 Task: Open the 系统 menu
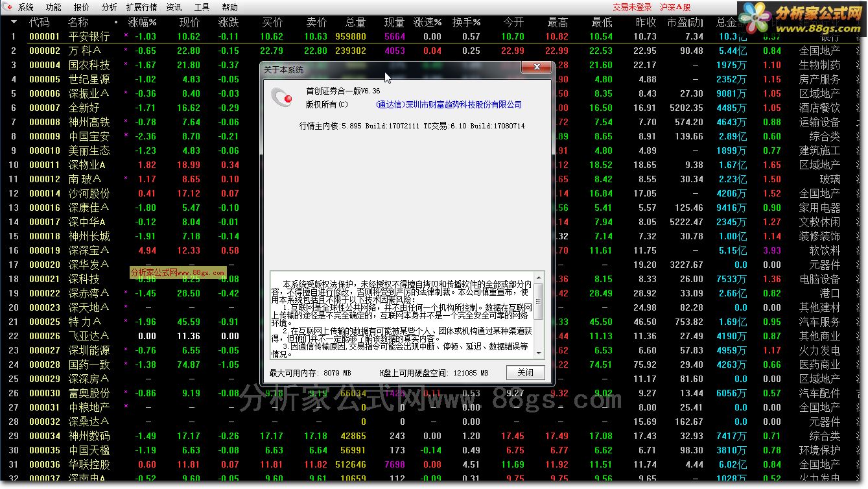point(26,7)
